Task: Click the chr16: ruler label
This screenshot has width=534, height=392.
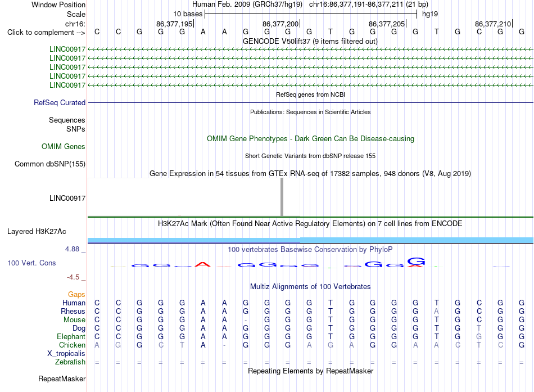Action: pos(75,24)
